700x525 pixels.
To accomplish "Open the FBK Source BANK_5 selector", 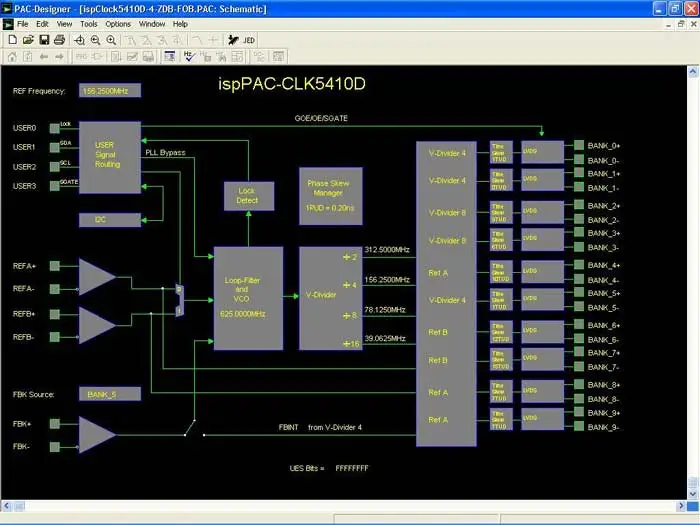I will [110, 394].
